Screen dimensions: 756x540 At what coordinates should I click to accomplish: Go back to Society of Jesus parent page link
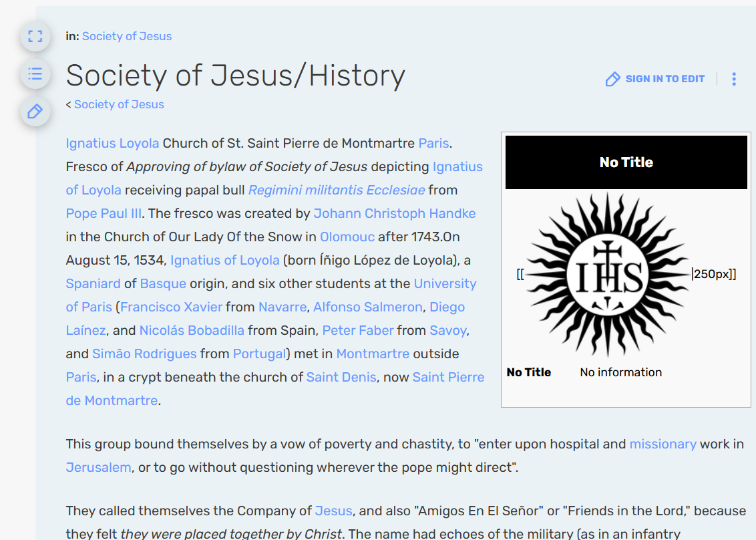pyautogui.click(x=119, y=104)
